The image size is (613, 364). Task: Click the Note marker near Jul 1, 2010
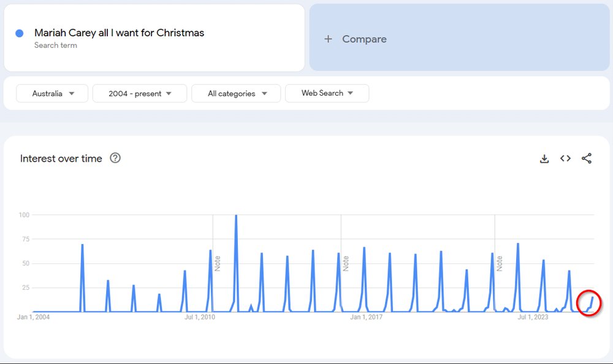click(x=218, y=264)
